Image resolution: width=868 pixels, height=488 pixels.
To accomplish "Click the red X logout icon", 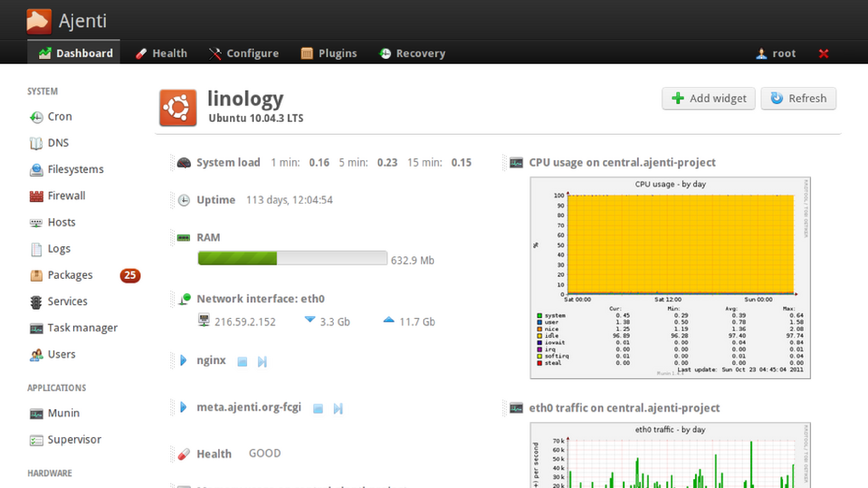I will coord(824,53).
